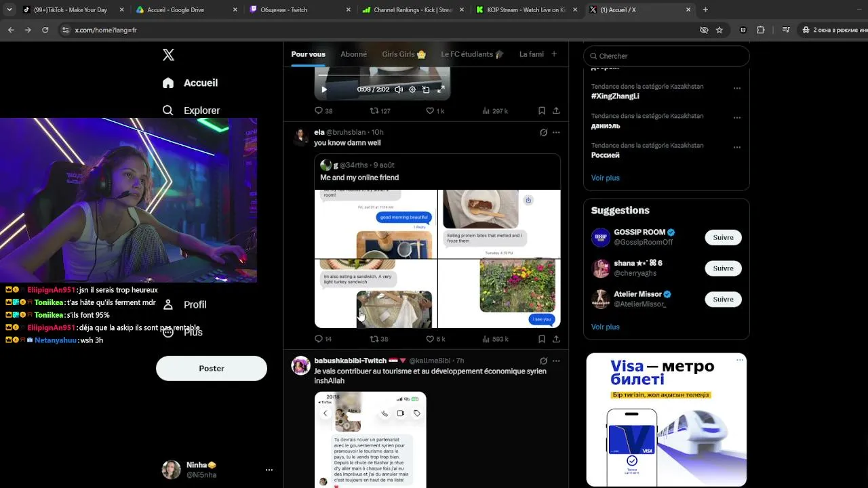This screenshot has width=868, height=488.
Task: Click the Chercher search field
Action: pyautogui.click(x=666, y=56)
